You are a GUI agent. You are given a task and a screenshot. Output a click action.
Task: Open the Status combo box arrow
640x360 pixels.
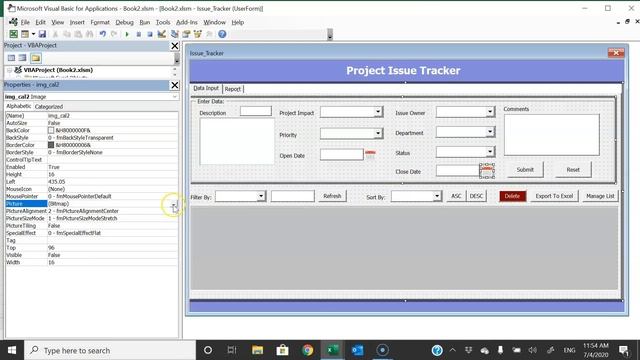coord(490,151)
